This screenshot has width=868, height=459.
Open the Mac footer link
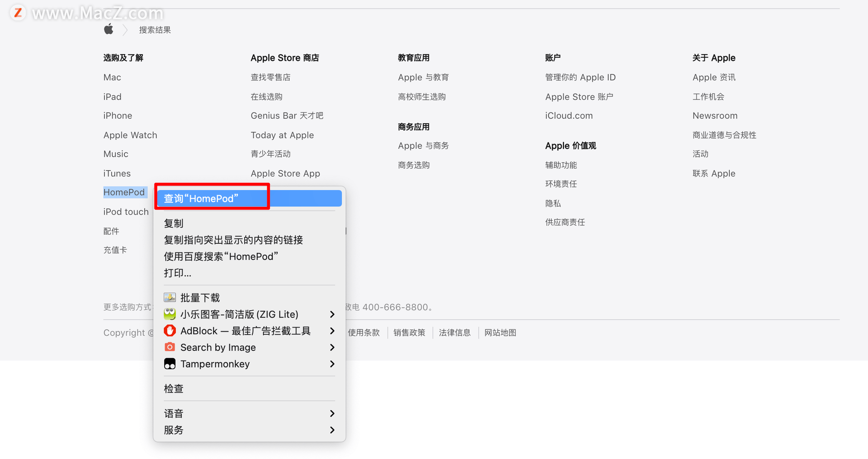tap(112, 77)
